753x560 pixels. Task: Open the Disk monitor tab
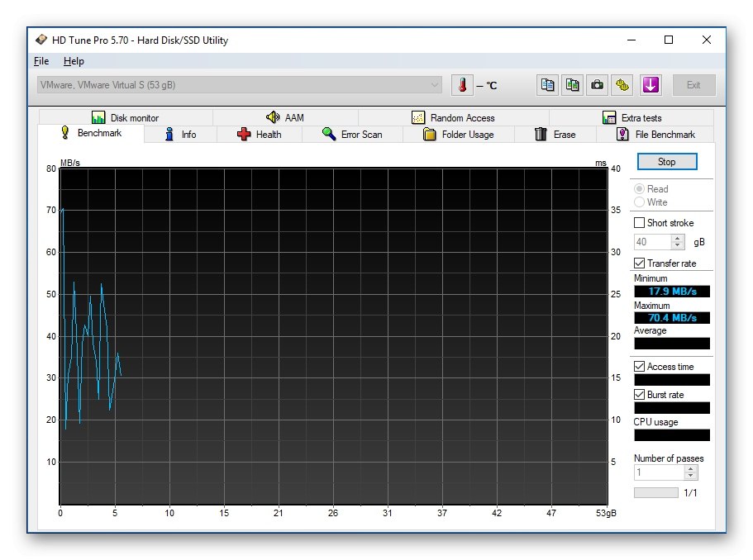coord(125,118)
